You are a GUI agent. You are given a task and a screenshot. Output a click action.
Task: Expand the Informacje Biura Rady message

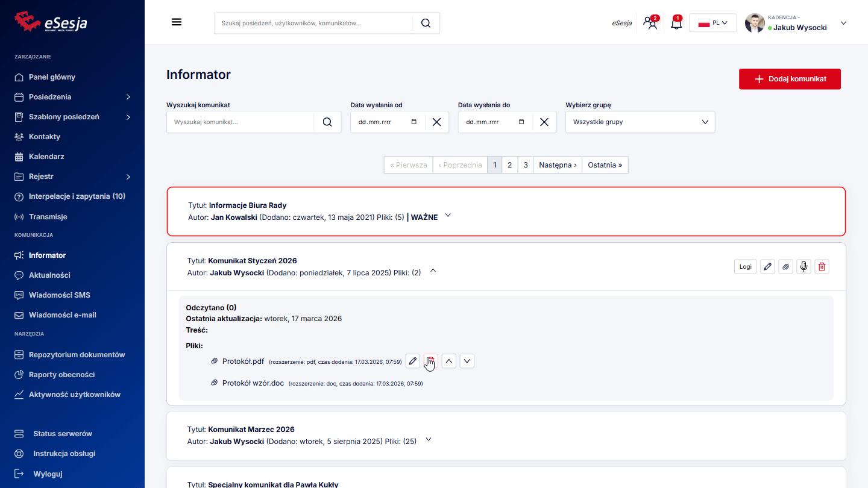[448, 216]
